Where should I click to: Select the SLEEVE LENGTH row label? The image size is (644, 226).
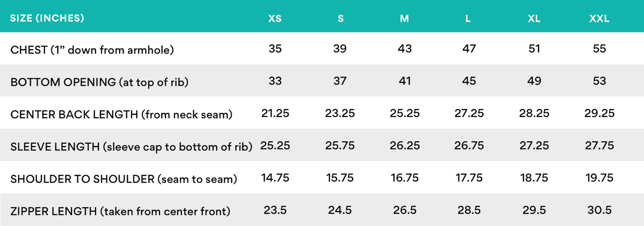pyautogui.click(x=131, y=146)
